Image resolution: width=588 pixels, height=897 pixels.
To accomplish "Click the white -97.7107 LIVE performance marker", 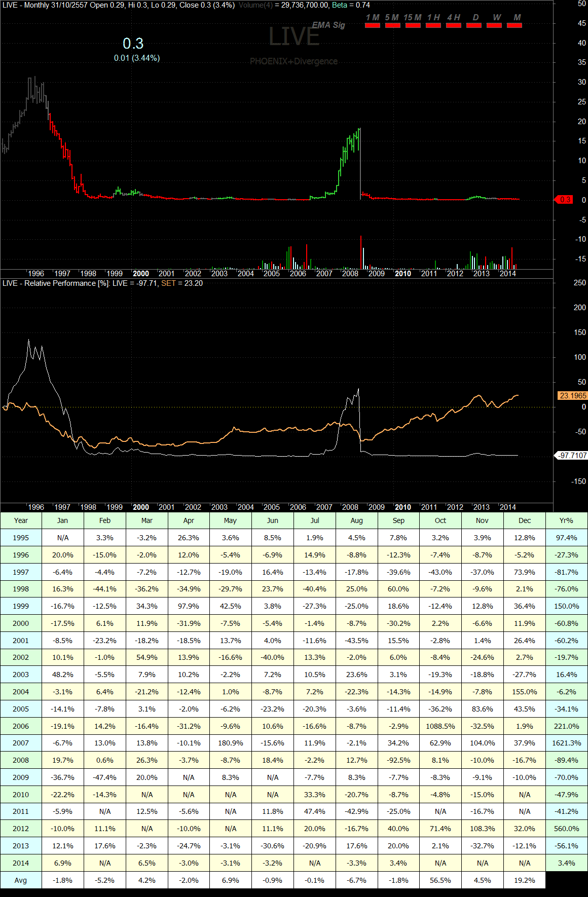I will pos(572,456).
